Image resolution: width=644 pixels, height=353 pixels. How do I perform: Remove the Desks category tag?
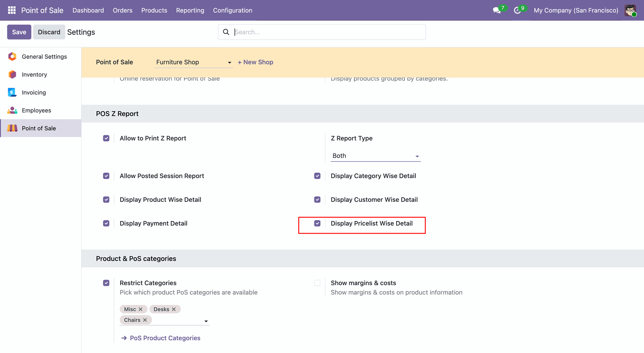(174, 309)
